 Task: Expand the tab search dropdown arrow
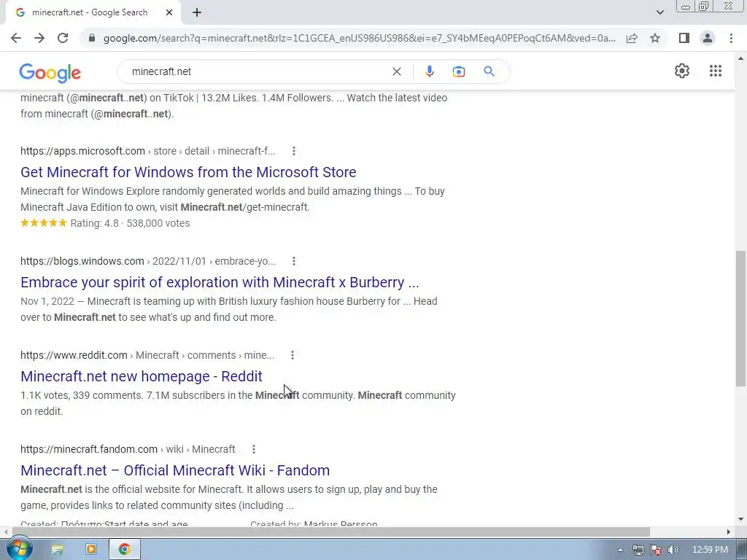click(659, 13)
